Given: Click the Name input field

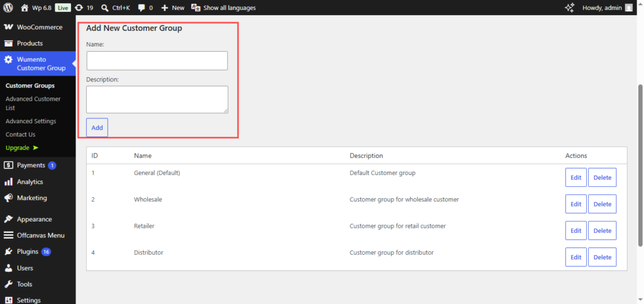Looking at the screenshot, I should click(x=157, y=61).
